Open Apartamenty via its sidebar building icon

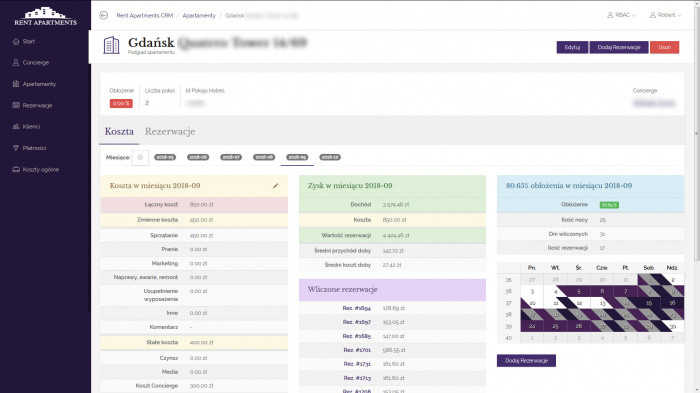pyautogui.click(x=16, y=84)
